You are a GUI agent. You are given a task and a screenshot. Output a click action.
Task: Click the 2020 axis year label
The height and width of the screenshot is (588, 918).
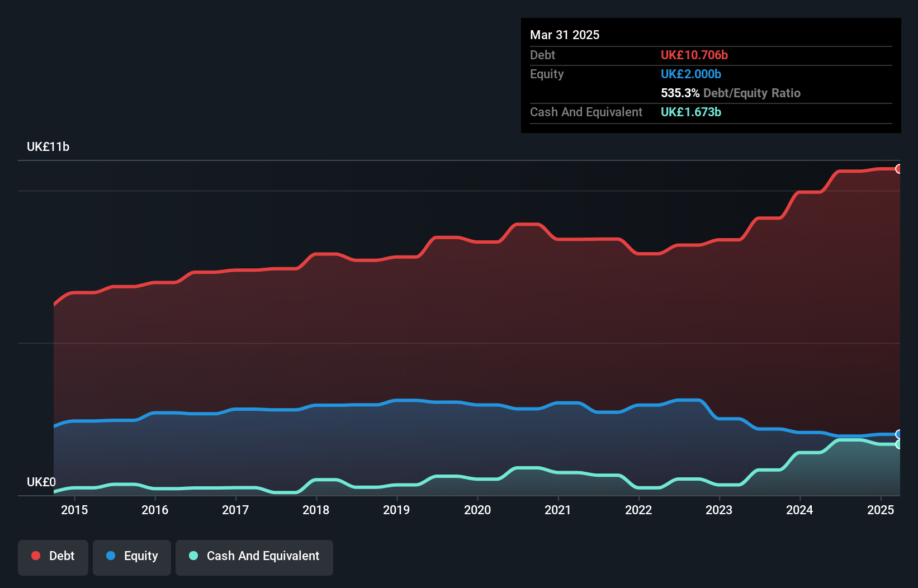[x=477, y=510]
